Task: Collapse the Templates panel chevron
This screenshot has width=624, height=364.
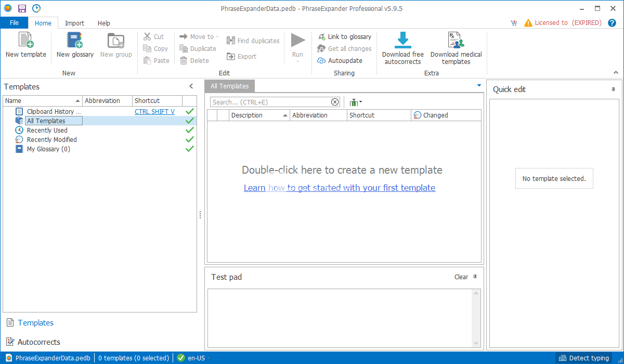Action: [x=191, y=86]
